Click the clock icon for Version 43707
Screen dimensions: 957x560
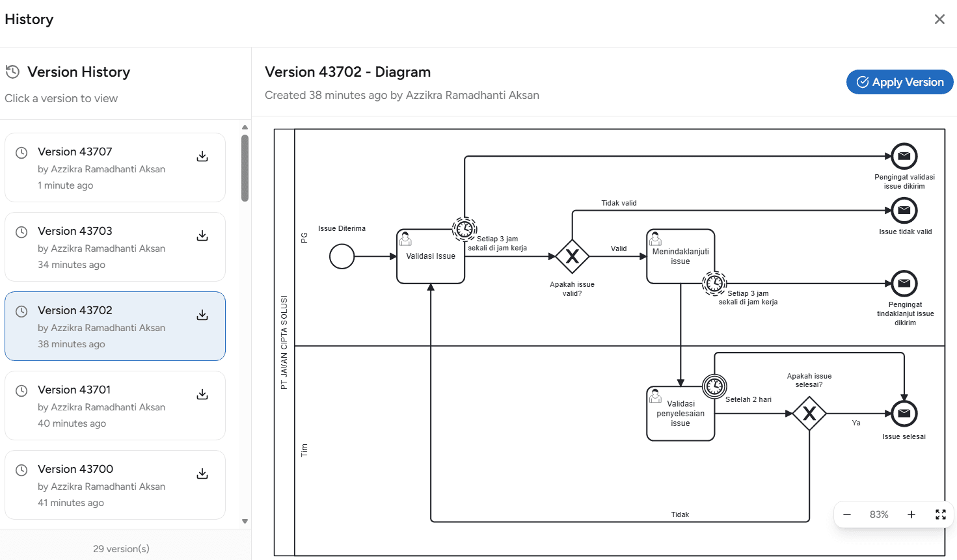point(21,153)
